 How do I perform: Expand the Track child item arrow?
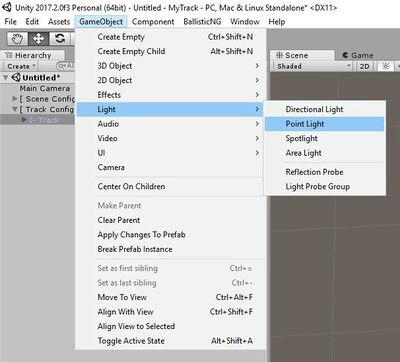24,119
